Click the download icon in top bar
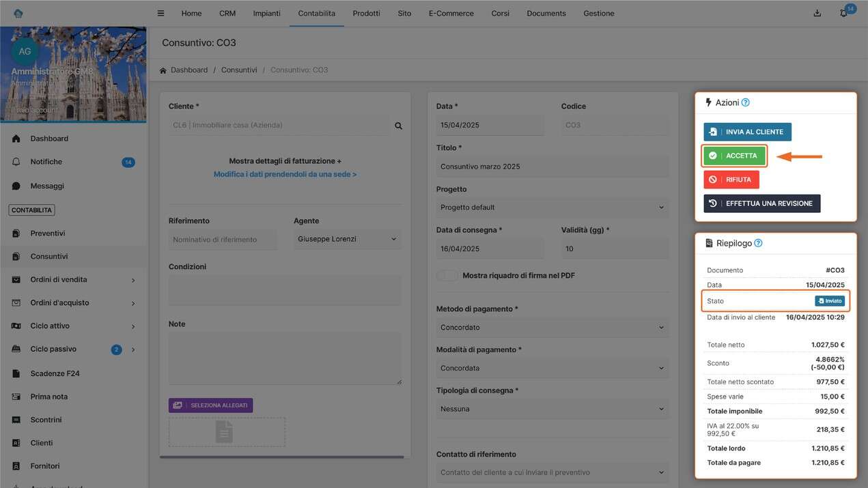Screen dimensions: 868x488 pyautogui.click(x=817, y=14)
